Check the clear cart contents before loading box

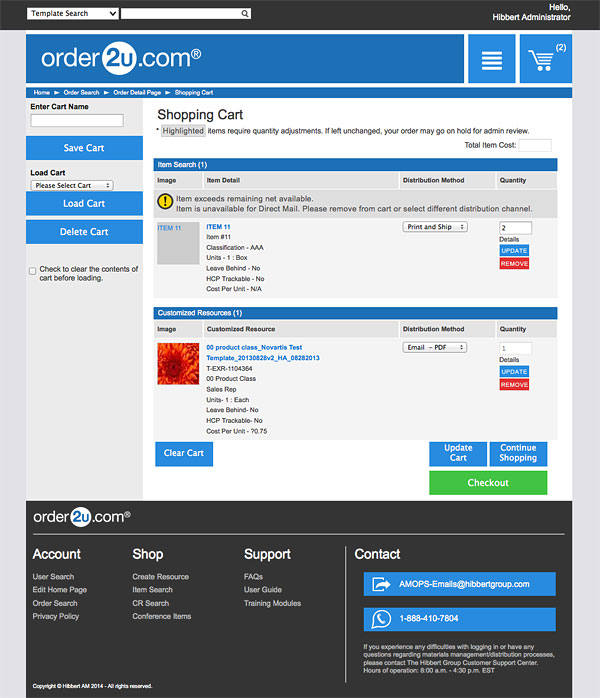33,270
